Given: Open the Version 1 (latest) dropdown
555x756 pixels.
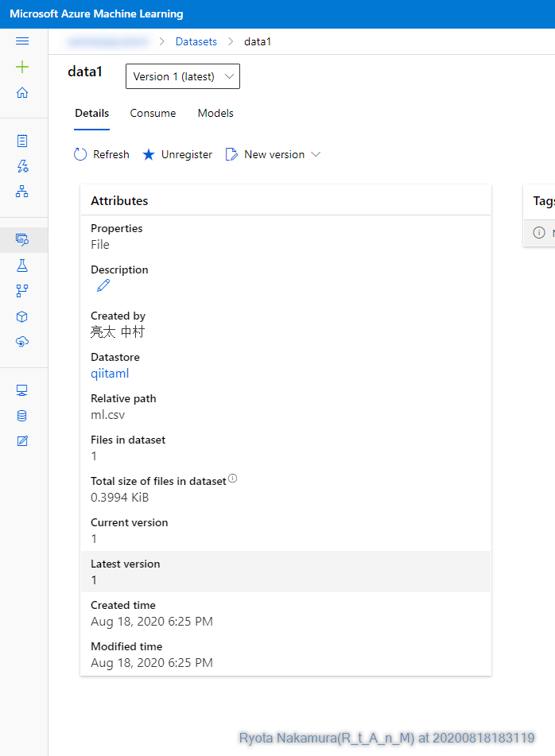Looking at the screenshot, I should coord(183,76).
